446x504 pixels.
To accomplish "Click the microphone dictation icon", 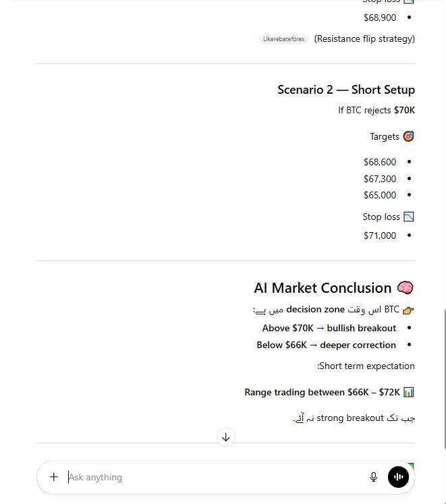I will click(373, 477).
